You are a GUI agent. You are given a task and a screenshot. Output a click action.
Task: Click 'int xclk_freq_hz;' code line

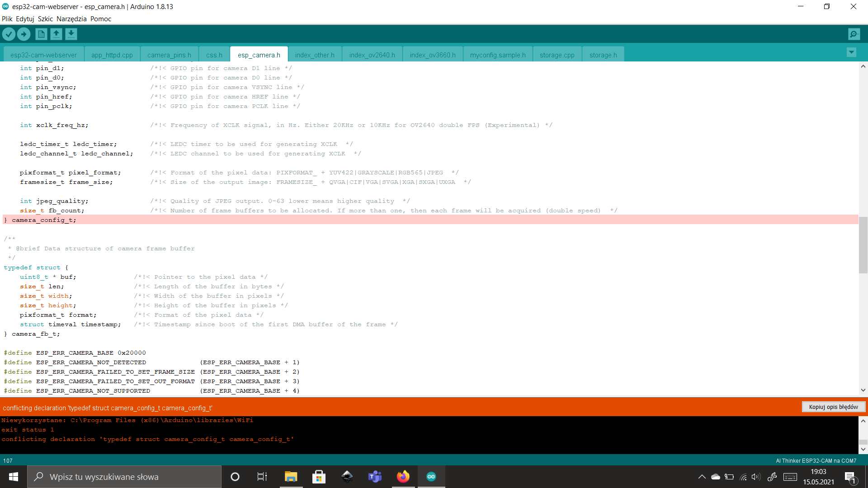coord(54,125)
